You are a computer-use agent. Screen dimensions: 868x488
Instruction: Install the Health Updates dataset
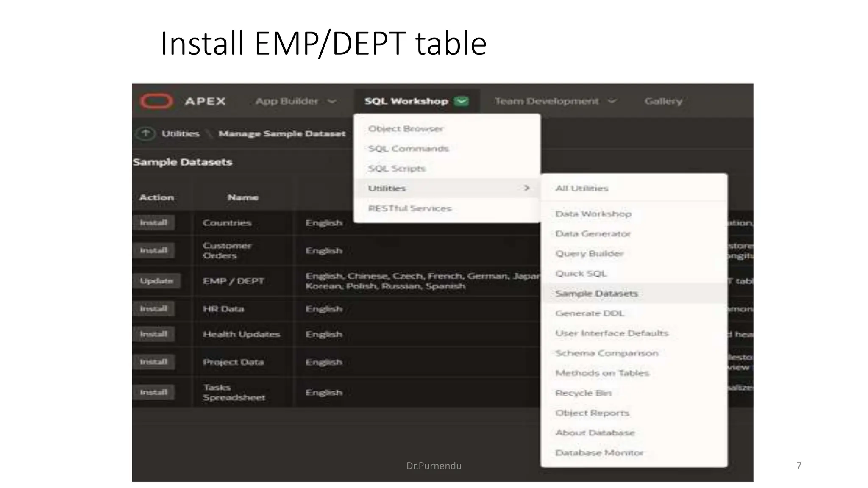(x=153, y=334)
